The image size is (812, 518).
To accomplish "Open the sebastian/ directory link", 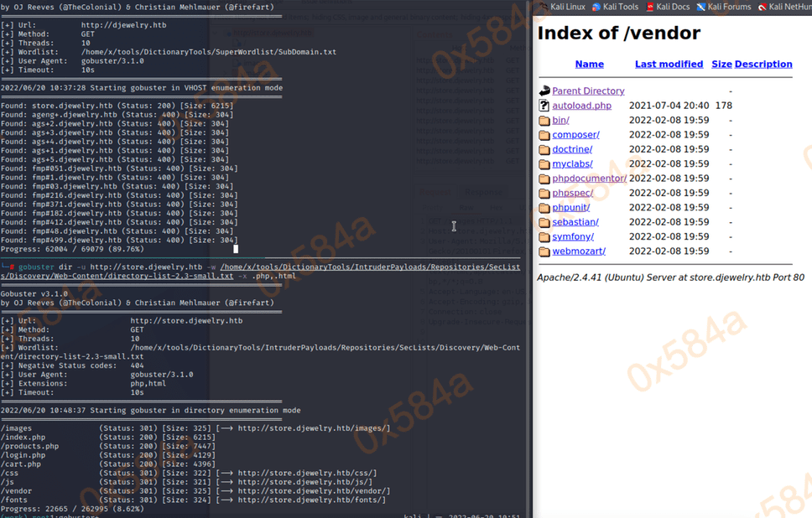I will coord(575,222).
